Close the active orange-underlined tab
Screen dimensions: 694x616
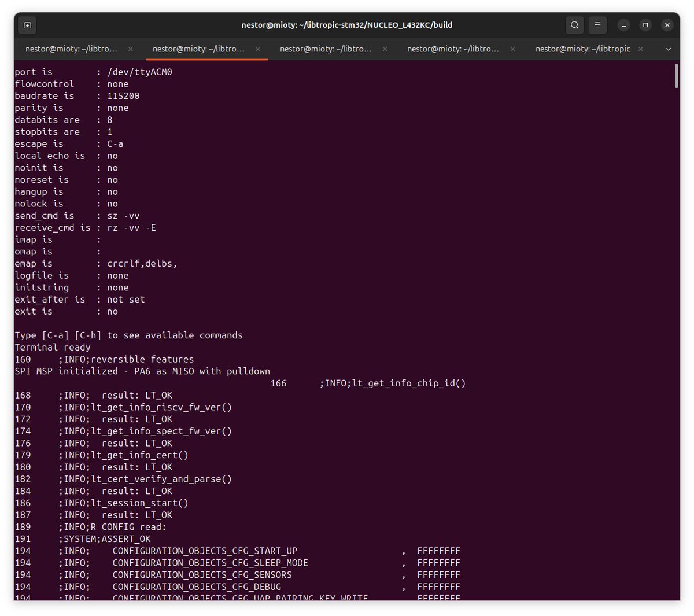coord(257,49)
